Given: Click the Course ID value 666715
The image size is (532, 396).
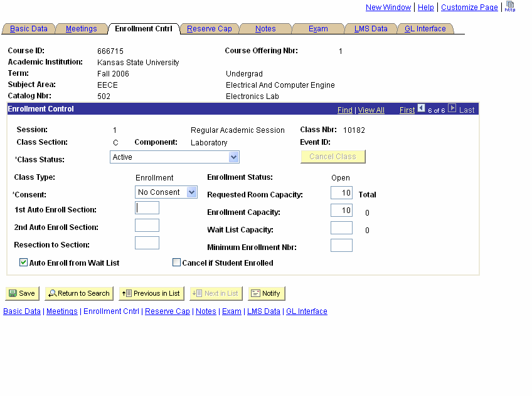Looking at the screenshot, I should tap(110, 51).
